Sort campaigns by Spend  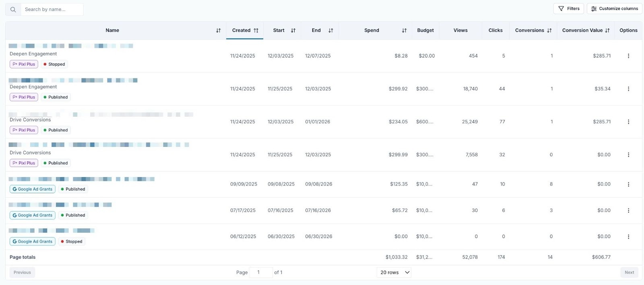[x=404, y=31]
